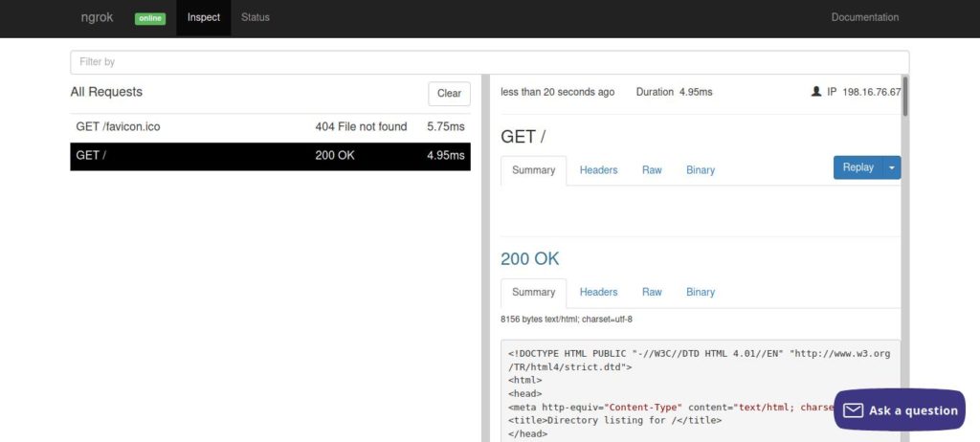Viewport: 980px width, 442px height.
Task: Open the Status navigation tab
Action: (x=256, y=17)
